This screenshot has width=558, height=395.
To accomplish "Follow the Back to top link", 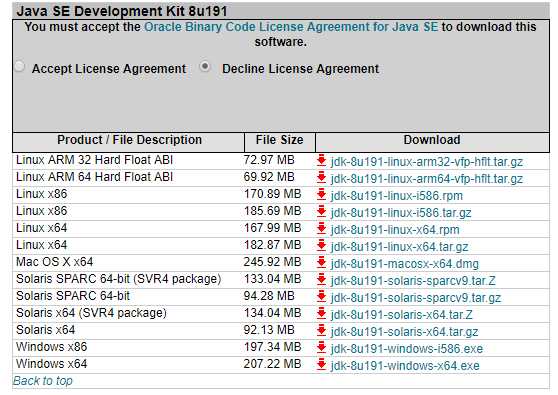I will (43, 381).
